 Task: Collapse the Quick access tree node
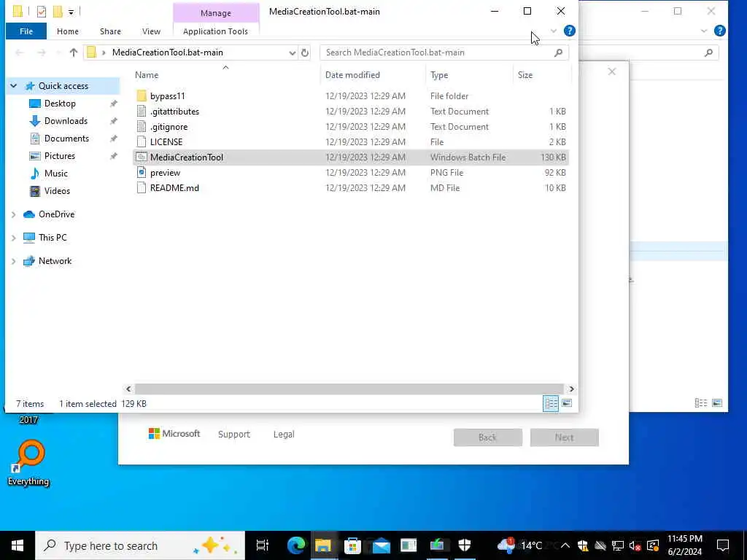pyautogui.click(x=14, y=86)
